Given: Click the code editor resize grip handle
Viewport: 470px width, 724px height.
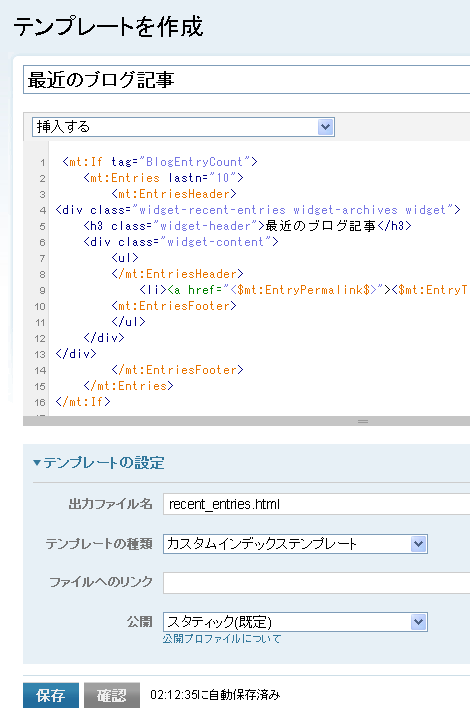Looking at the screenshot, I should tap(363, 421).
